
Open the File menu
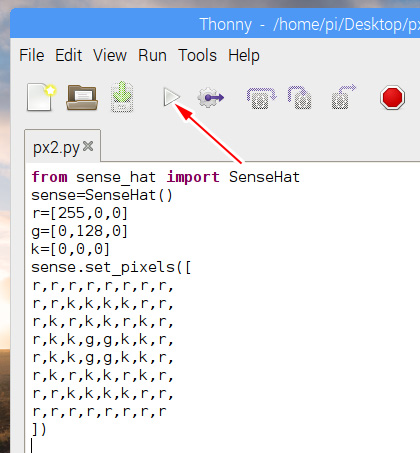click(32, 55)
